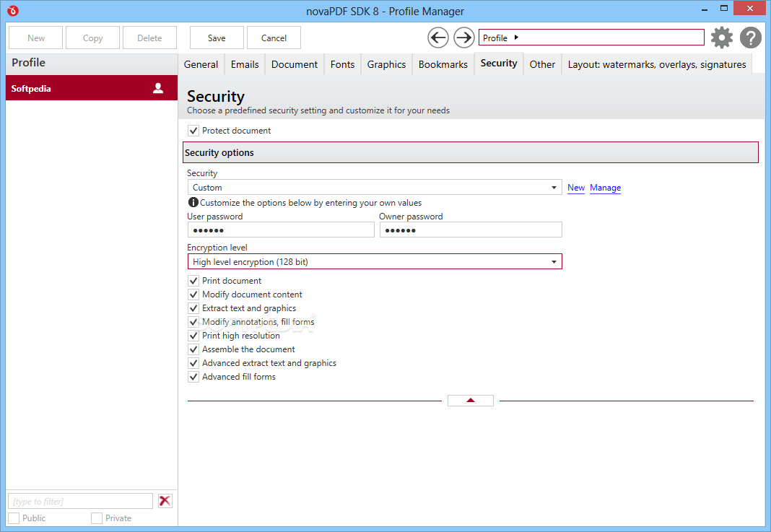Image resolution: width=771 pixels, height=532 pixels.
Task: Click the Security options section header
Action: [x=471, y=152]
